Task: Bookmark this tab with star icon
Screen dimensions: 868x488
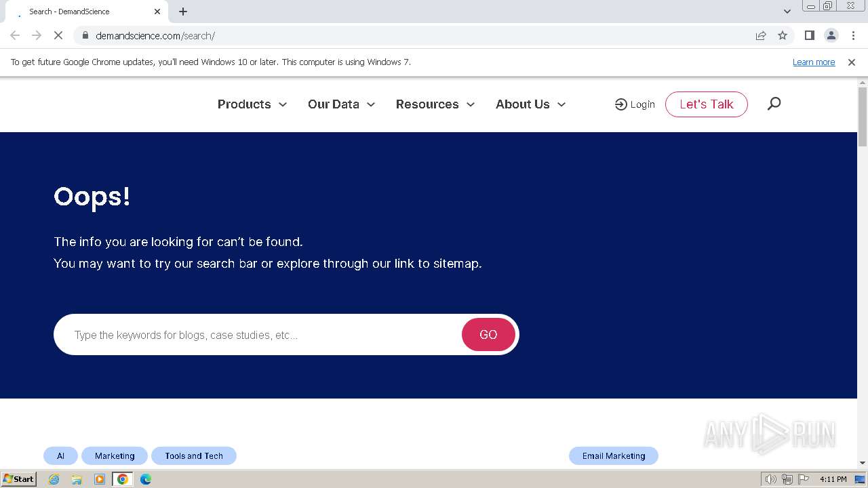Action: pyautogui.click(x=783, y=35)
